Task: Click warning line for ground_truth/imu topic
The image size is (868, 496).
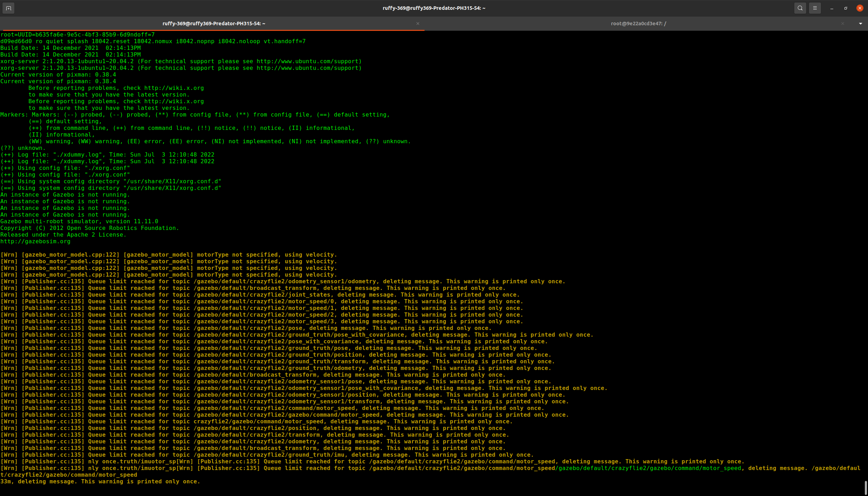Action: click(x=267, y=455)
